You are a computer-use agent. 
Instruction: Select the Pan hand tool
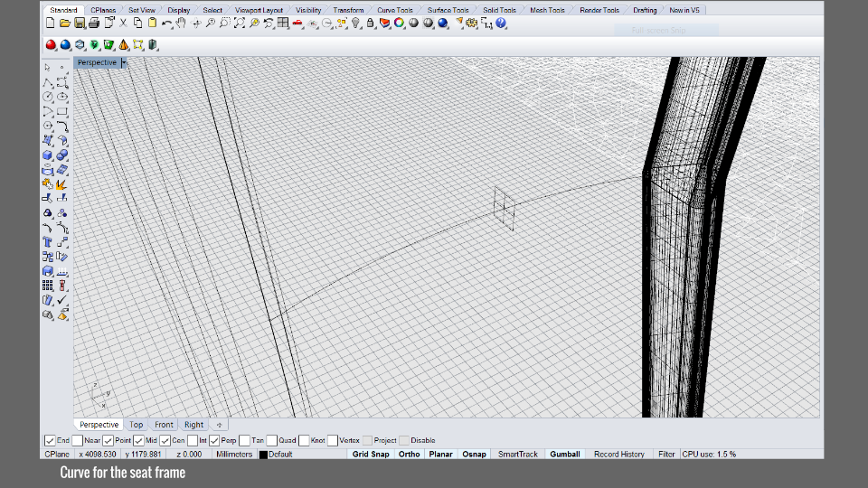[181, 23]
